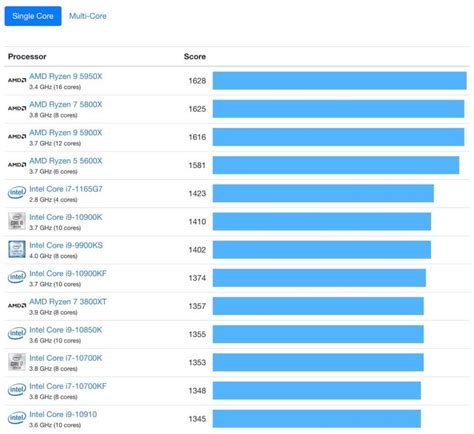Click the 3.7 GHz (12 cores) spec text

(x=55, y=143)
